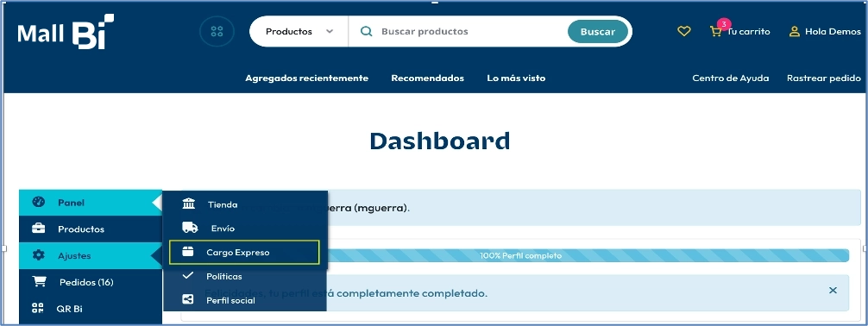This screenshot has height=326, width=868.
Task: Open the Rastrear pedido link
Action: [x=824, y=78]
